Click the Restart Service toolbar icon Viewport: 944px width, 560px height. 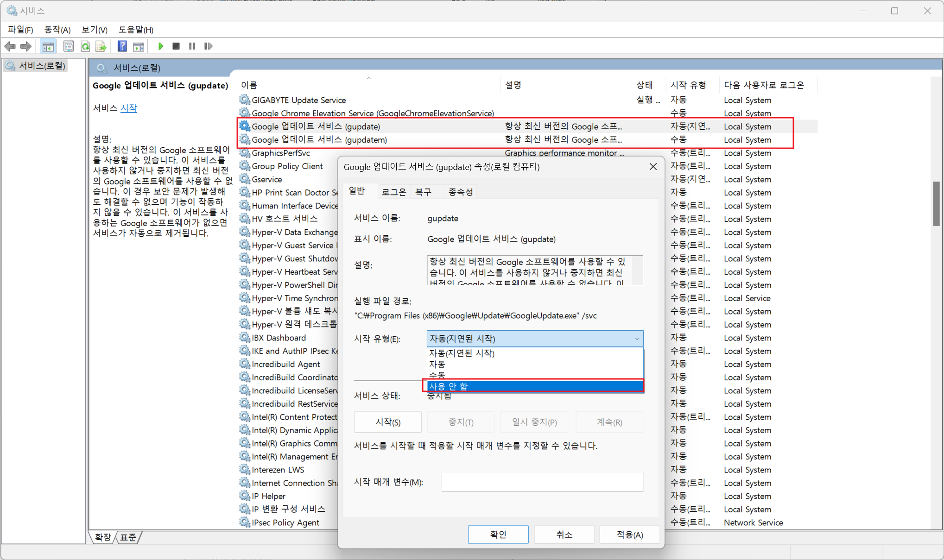[x=208, y=46]
